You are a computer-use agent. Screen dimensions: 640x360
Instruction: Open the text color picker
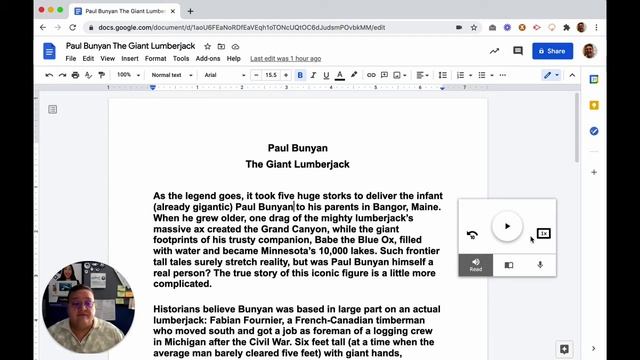340,75
